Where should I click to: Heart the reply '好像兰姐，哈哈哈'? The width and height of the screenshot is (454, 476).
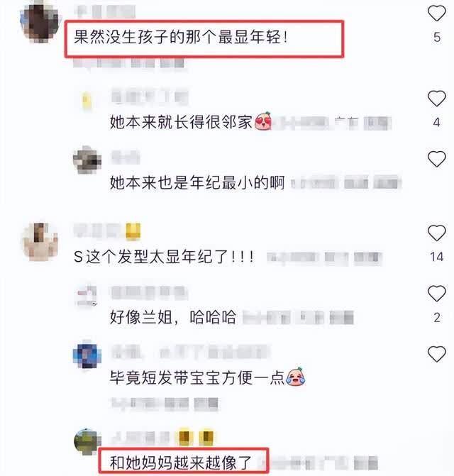click(x=437, y=293)
